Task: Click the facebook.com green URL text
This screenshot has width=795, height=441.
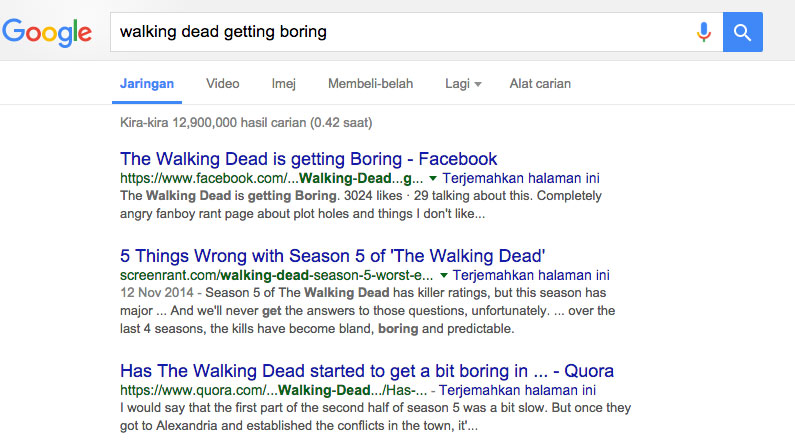Action: click(x=271, y=178)
